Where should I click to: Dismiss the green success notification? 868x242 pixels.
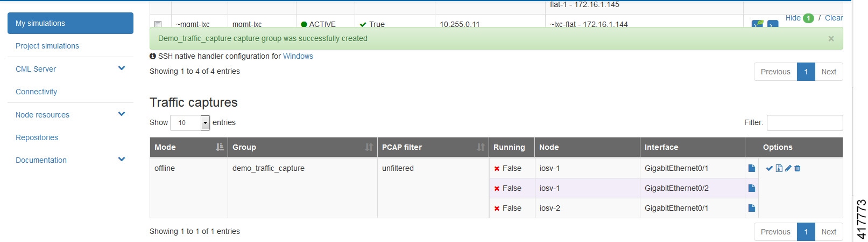pyautogui.click(x=831, y=39)
